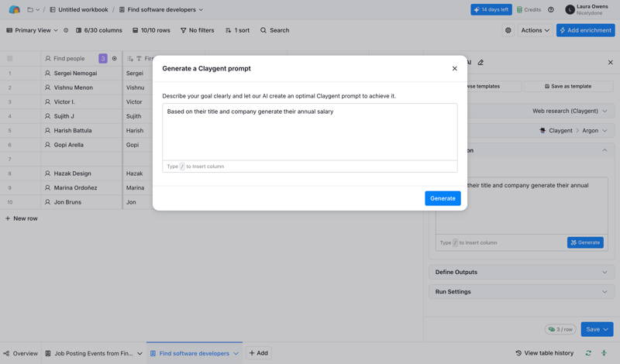Screen dimensions: 620x364
Task: Open the Primary View dropdown
Action: [32, 30]
